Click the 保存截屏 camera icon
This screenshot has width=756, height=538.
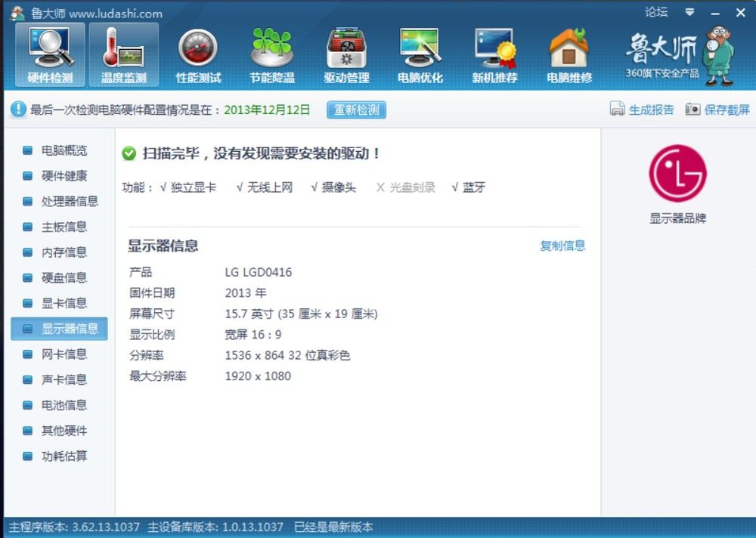pyautogui.click(x=692, y=109)
